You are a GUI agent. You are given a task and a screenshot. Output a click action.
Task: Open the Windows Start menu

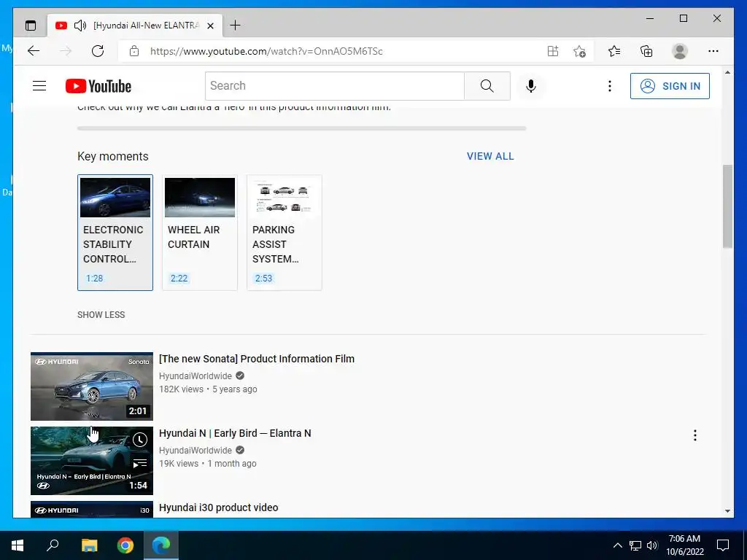18,545
